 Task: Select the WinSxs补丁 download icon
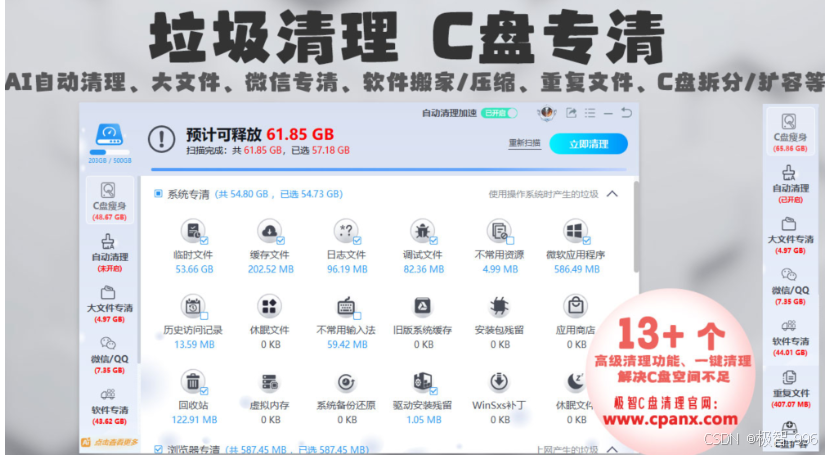499,382
